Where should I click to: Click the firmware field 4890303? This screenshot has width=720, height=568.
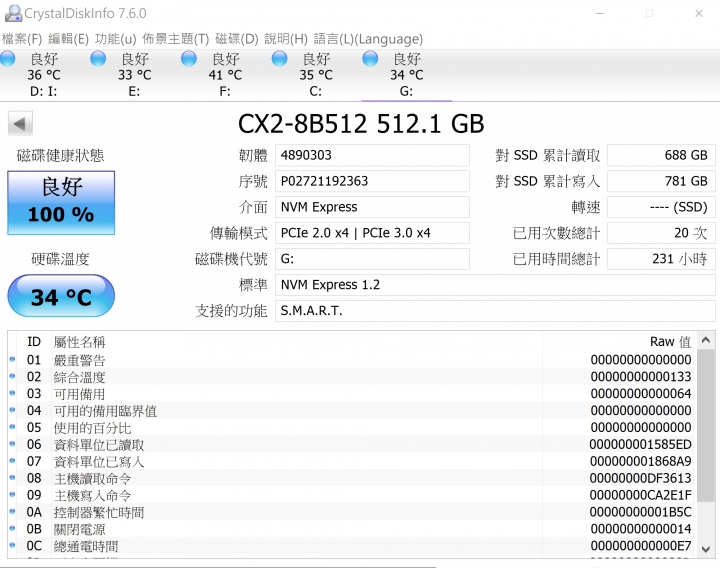372,155
